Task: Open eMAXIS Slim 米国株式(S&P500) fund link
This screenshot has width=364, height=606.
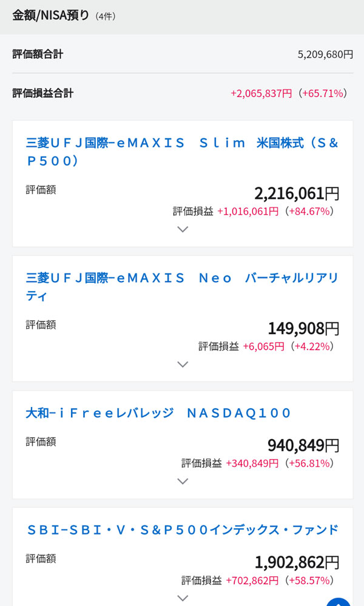Action: (x=182, y=152)
